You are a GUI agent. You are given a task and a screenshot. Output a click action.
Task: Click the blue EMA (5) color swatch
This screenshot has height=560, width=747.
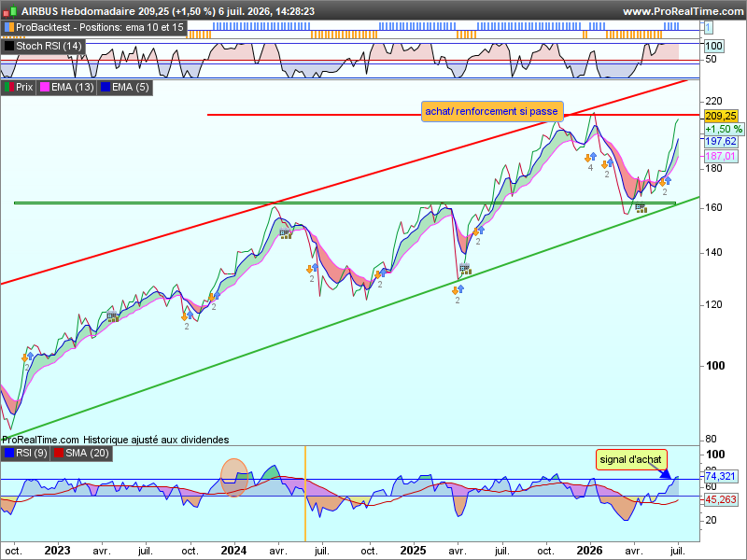(106, 87)
